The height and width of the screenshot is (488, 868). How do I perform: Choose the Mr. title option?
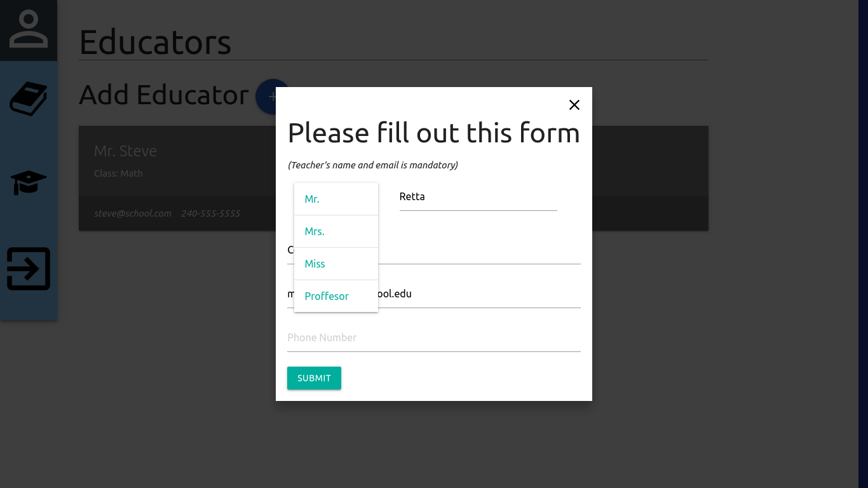click(x=336, y=199)
